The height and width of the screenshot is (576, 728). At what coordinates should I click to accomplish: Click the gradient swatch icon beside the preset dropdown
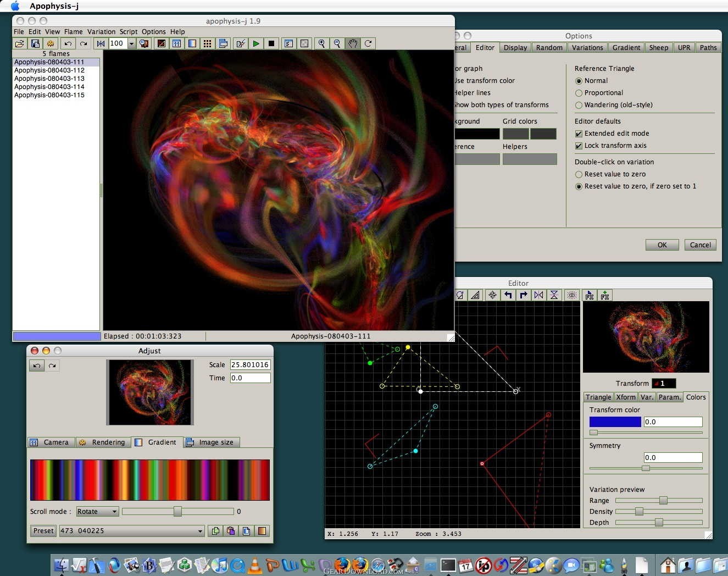click(x=262, y=530)
